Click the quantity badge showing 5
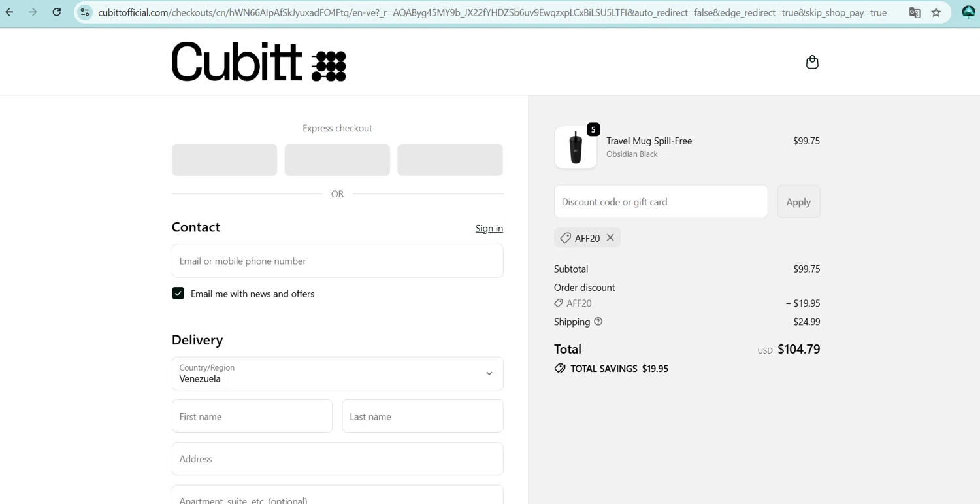The image size is (980, 504). point(593,129)
